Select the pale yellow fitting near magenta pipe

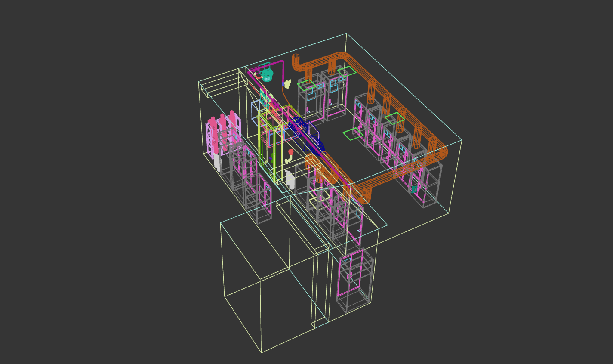(x=288, y=83)
